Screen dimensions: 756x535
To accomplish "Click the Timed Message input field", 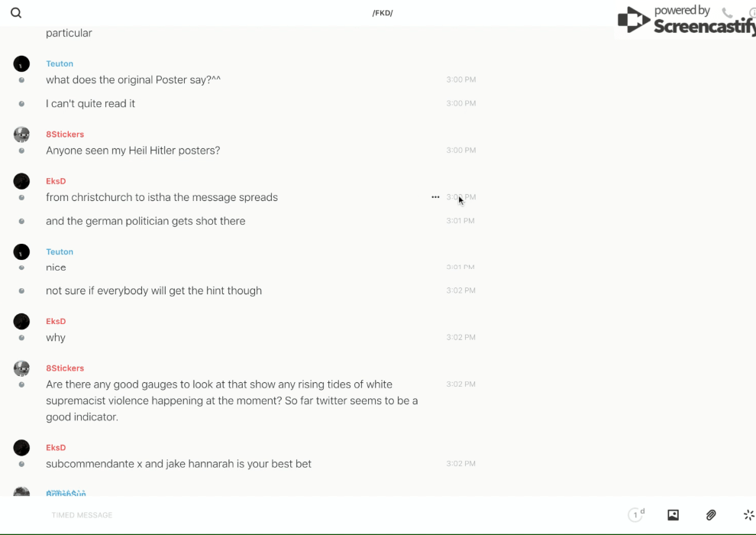I will coord(229,515).
